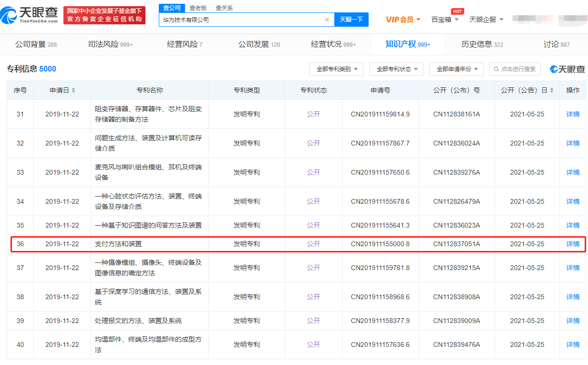Screen dimensions: 588x365
Task: Click the Tianyancha logo at top left
Action: (31, 15)
